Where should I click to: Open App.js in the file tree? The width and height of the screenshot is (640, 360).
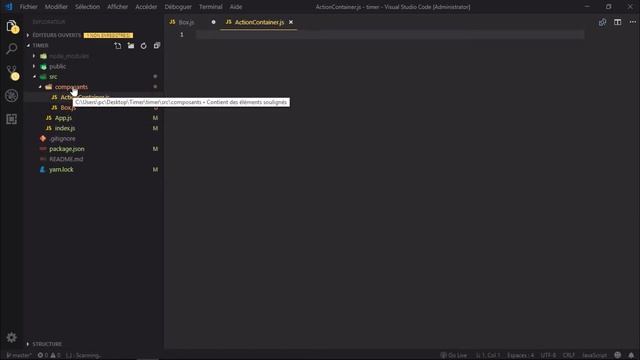tap(63, 118)
